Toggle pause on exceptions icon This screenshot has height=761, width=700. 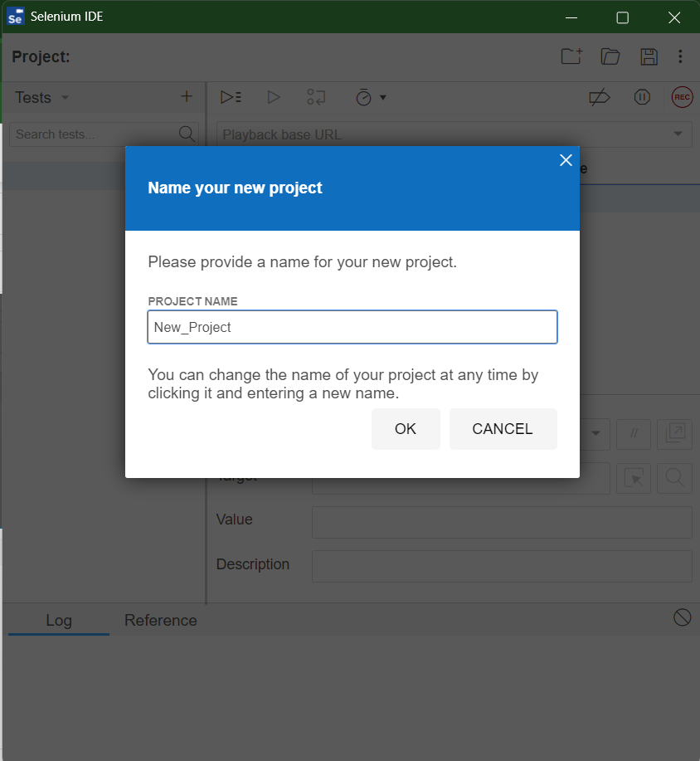tap(642, 97)
